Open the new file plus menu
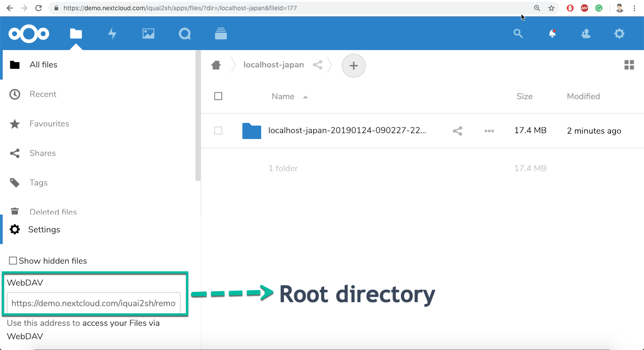644x350 pixels. pos(353,66)
